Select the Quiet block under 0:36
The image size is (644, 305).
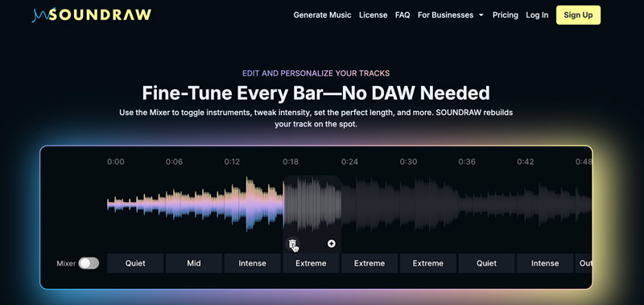point(487,263)
